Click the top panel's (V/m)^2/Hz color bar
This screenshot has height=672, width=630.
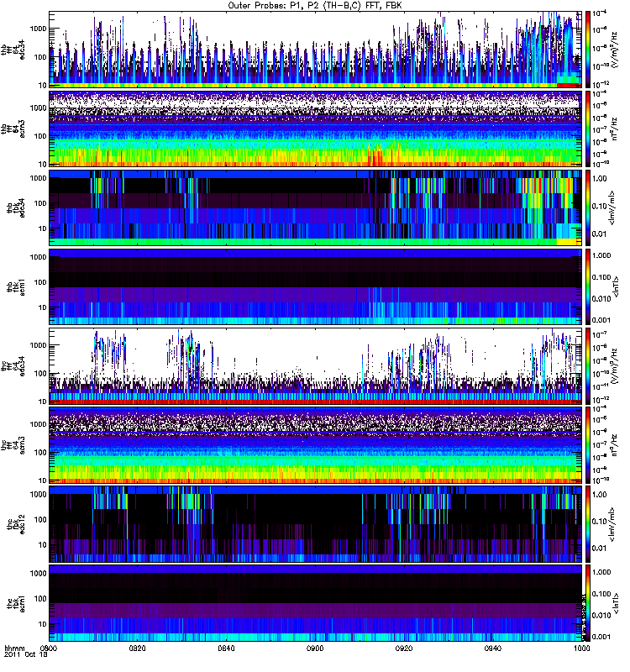click(x=589, y=50)
